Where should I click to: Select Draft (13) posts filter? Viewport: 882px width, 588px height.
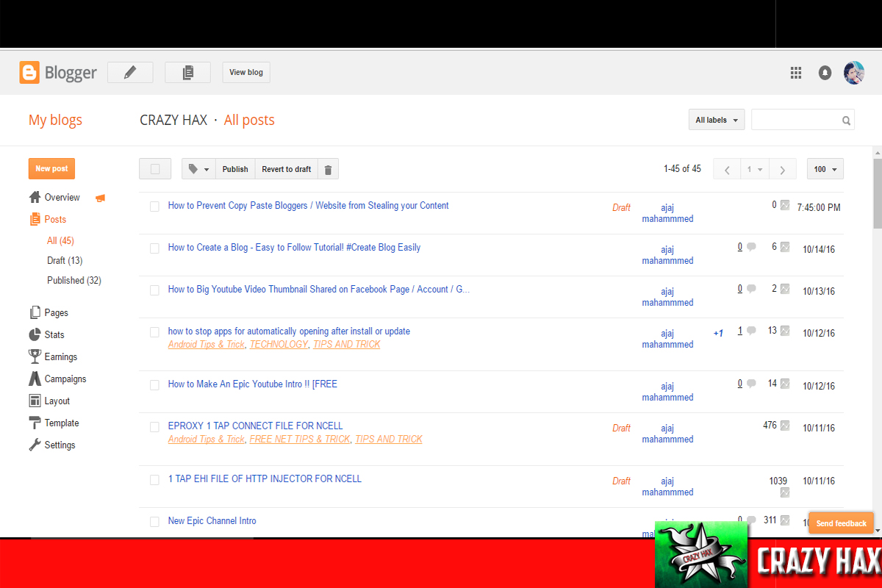tap(65, 260)
